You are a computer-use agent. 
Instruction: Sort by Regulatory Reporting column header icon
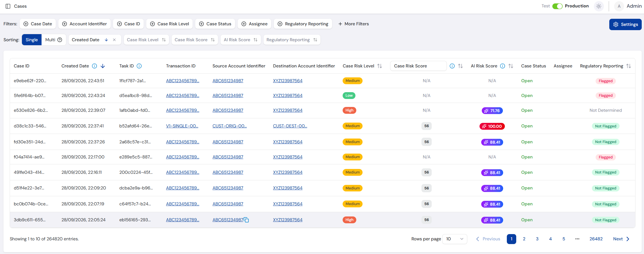pos(629,66)
